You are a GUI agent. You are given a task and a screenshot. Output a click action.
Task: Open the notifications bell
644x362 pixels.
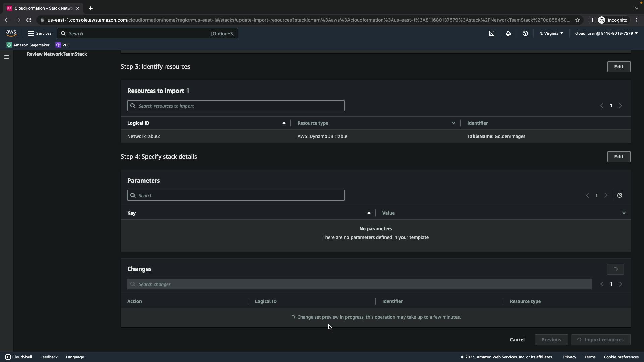coord(508,33)
